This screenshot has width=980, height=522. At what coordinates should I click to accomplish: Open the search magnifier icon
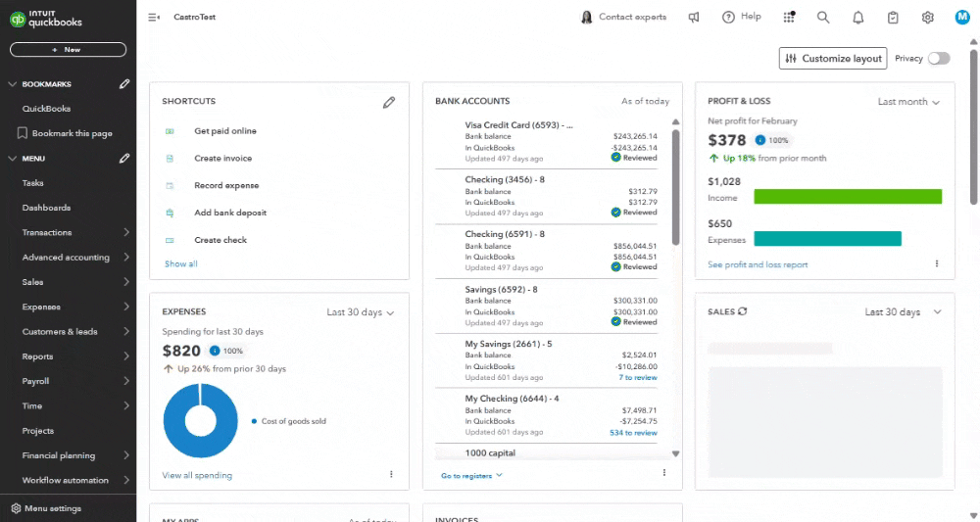[823, 18]
